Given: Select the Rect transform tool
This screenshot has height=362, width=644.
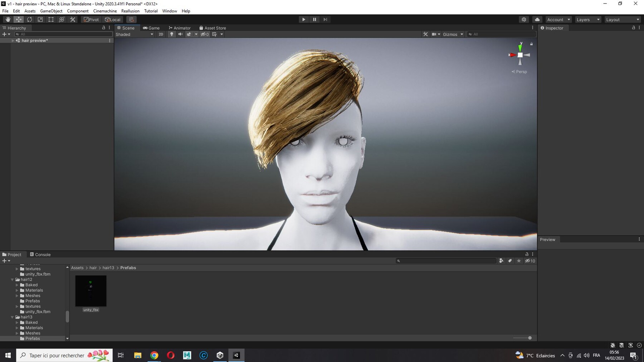Looking at the screenshot, I should point(51,20).
